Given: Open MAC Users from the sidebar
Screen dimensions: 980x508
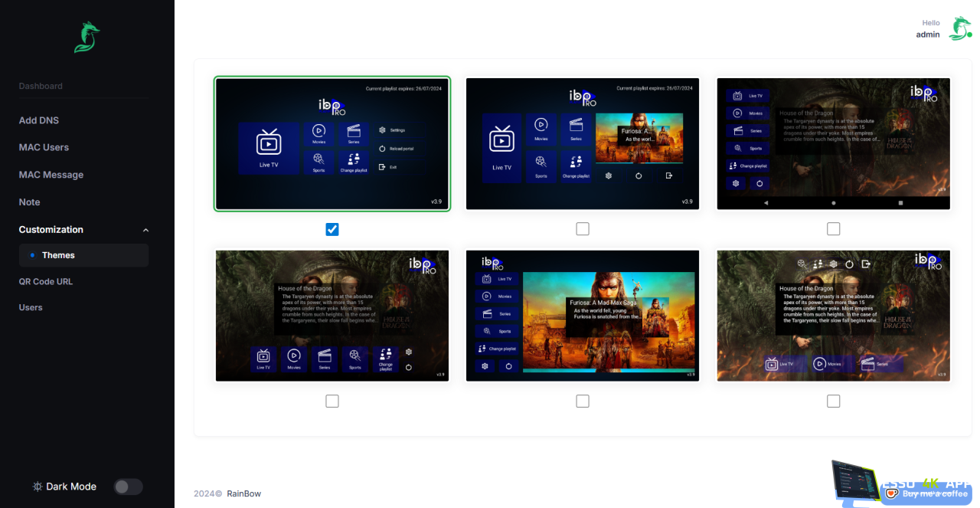Looking at the screenshot, I should [x=44, y=147].
